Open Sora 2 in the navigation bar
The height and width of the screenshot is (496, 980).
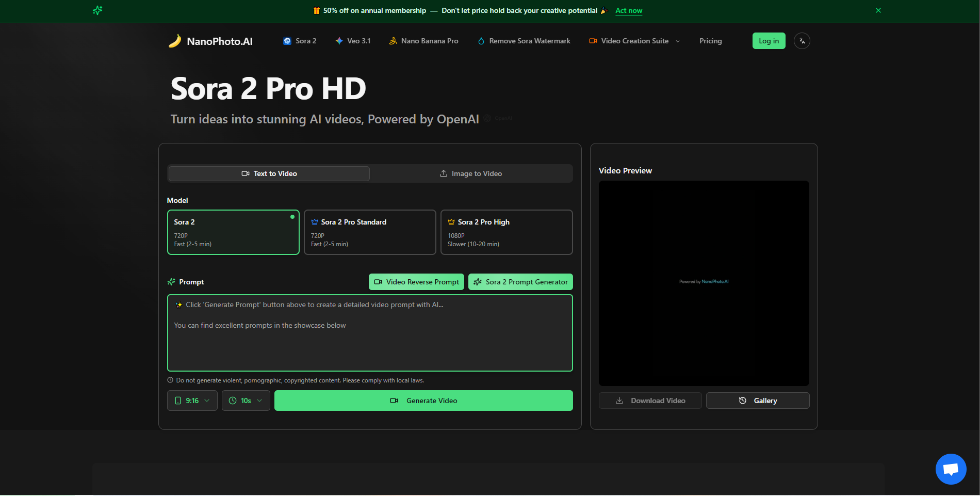(x=300, y=41)
